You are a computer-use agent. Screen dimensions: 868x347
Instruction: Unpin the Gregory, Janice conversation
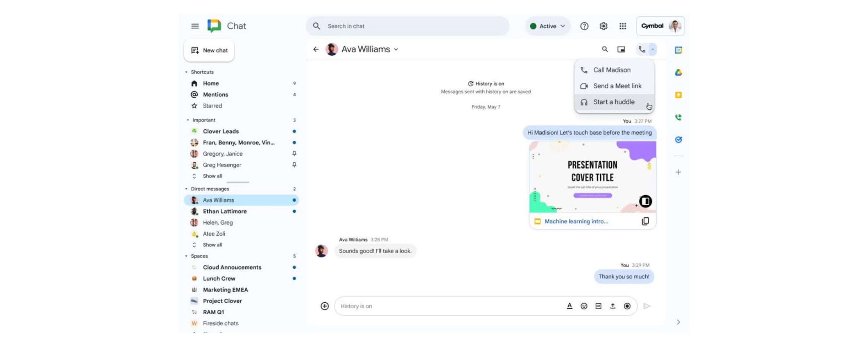(x=294, y=154)
